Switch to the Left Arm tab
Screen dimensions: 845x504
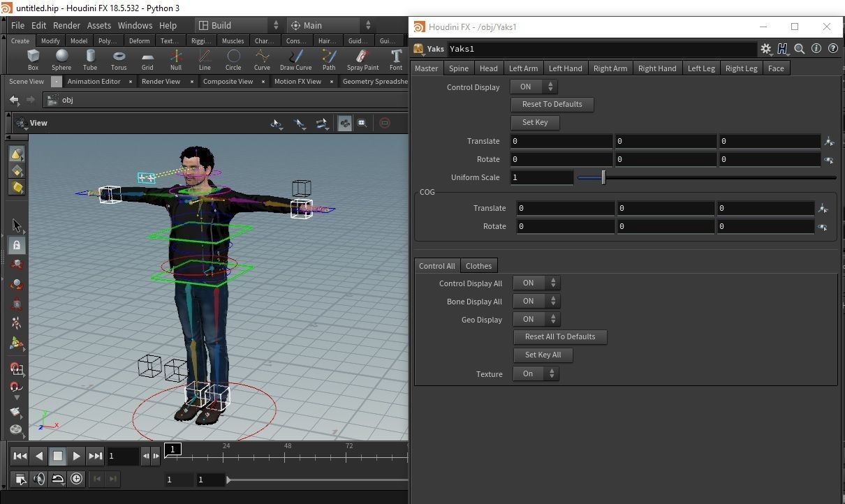(523, 68)
